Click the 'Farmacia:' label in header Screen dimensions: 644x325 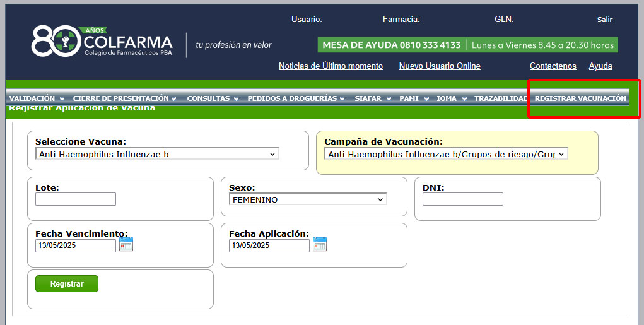[401, 20]
